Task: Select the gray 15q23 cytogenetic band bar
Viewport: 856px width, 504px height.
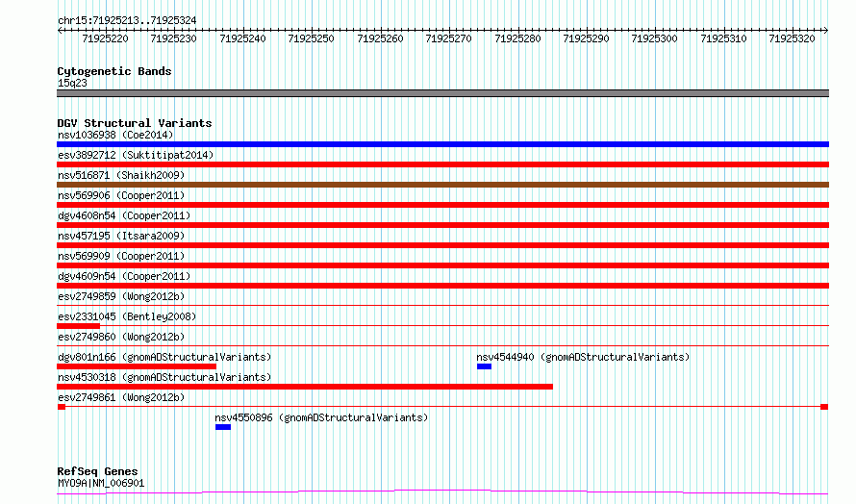Action: coord(442,93)
